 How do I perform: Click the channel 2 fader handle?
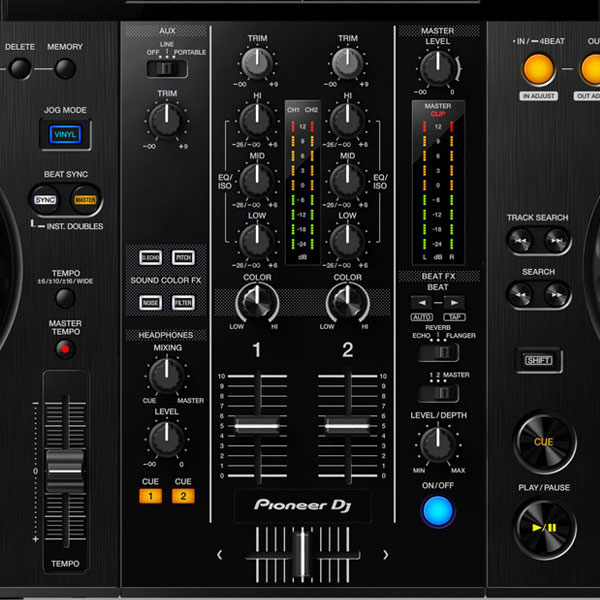coord(347,426)
